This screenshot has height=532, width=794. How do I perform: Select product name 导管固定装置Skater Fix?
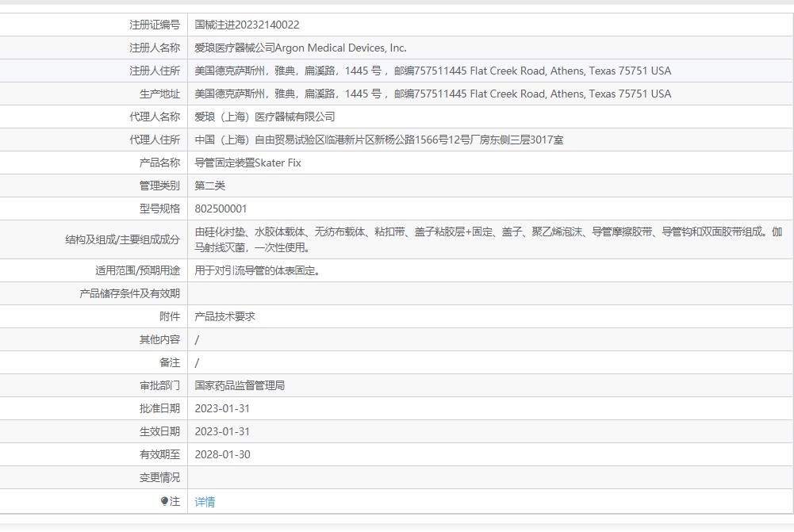point(247,163)
